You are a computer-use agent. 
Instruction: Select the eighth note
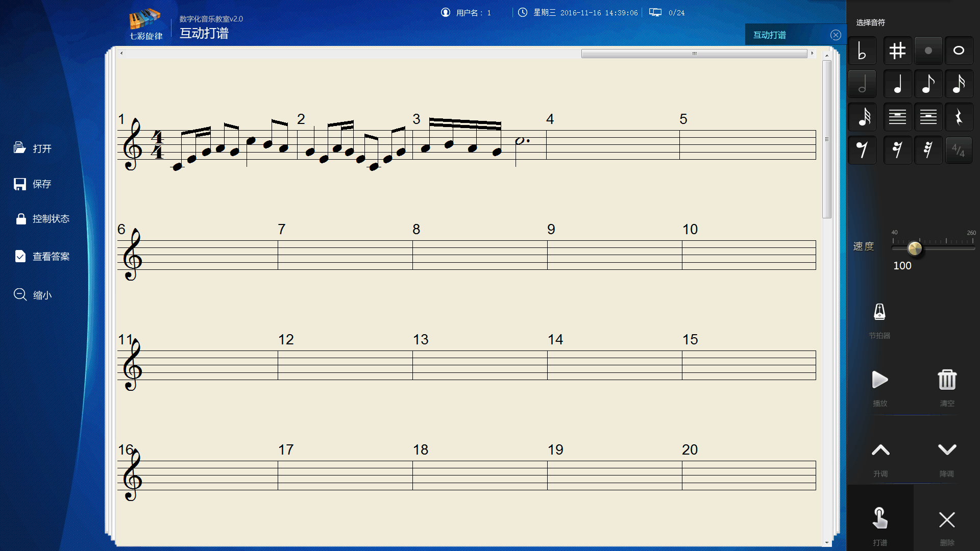pos(928,84)
